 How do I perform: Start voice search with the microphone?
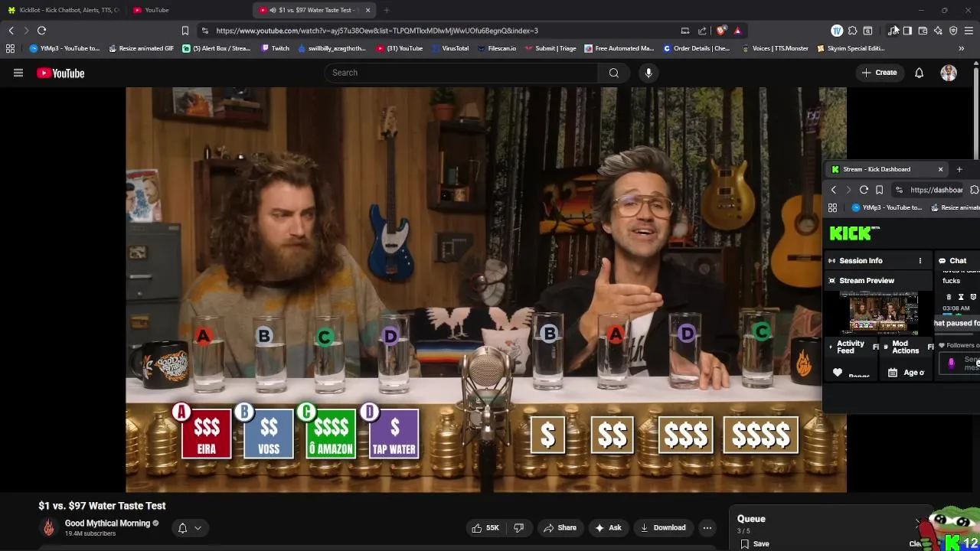648,73
